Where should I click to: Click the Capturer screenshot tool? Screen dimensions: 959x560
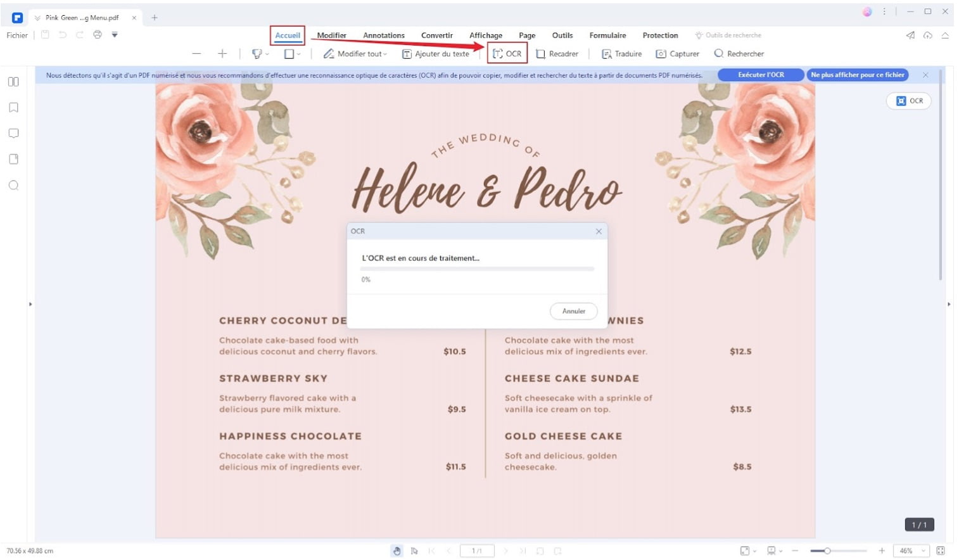pyautogui.click(x=677, y=54)
